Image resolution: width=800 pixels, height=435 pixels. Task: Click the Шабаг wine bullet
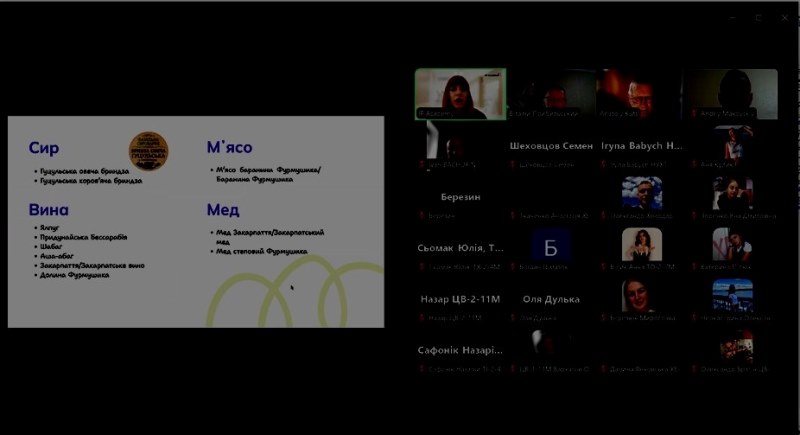[51, 246]
